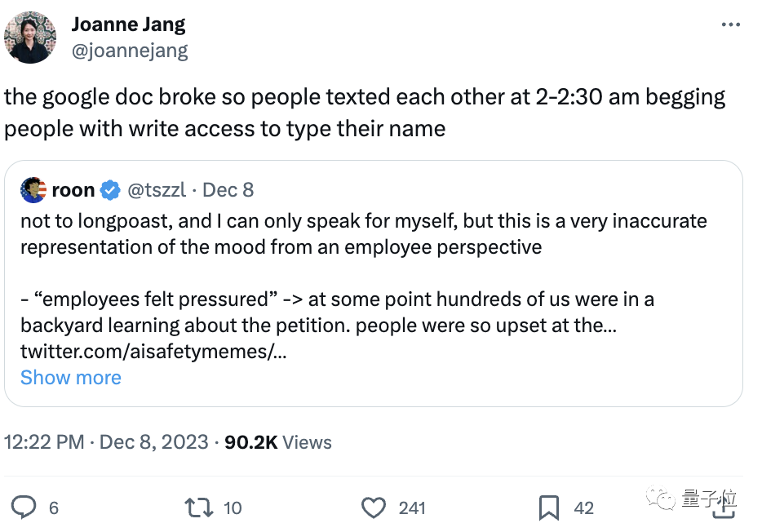Open the three-dot more options menu
The width and height of the screenshot is (762, 532).
[x=730, y=24]
